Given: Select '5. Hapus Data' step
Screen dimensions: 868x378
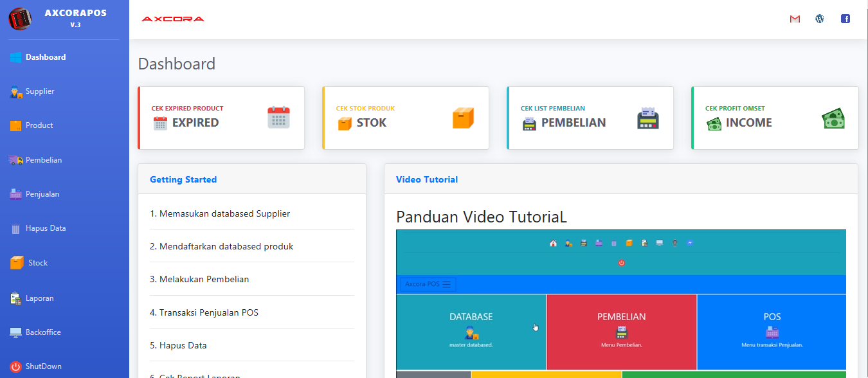Looking at the screenshot, I should pos(179,345).
